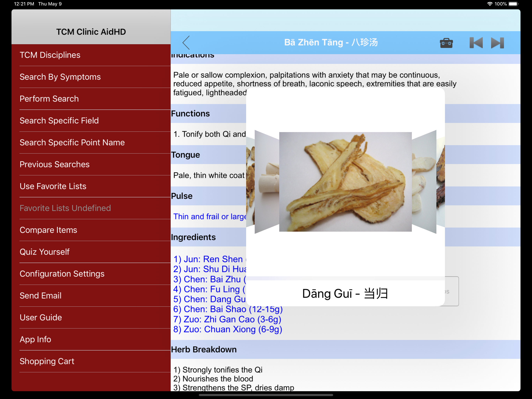Skip to first formula
Viewport: 532px width, 399px height.
(476, 43)
